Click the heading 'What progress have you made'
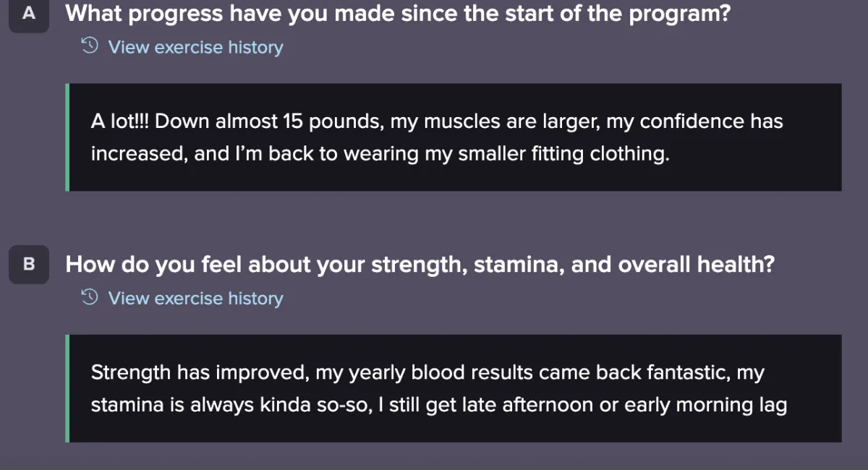Screen dimensions: 868x470 pos(398,14)
